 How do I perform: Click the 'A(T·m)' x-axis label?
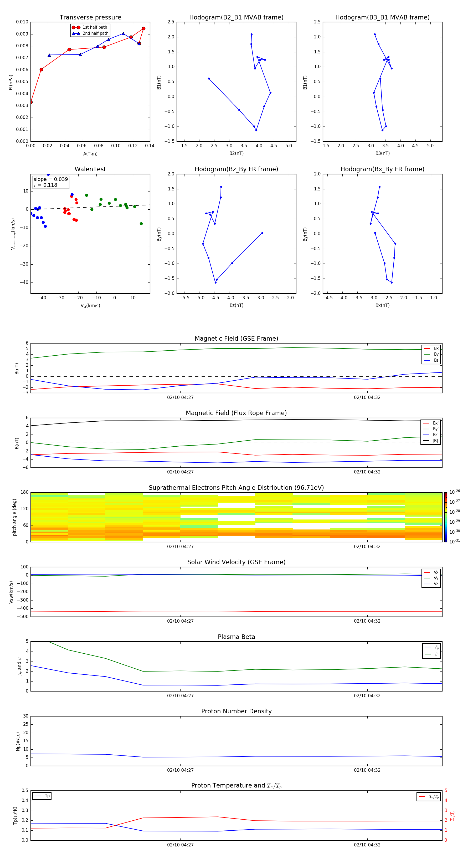[x=90, y=154]
